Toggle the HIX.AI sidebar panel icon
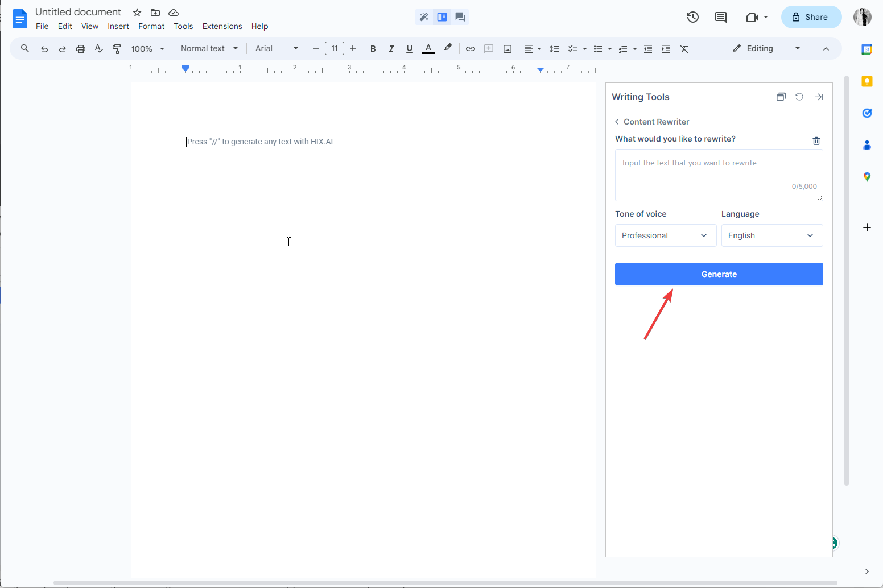The image size is (883, 588). click(442, 17)
